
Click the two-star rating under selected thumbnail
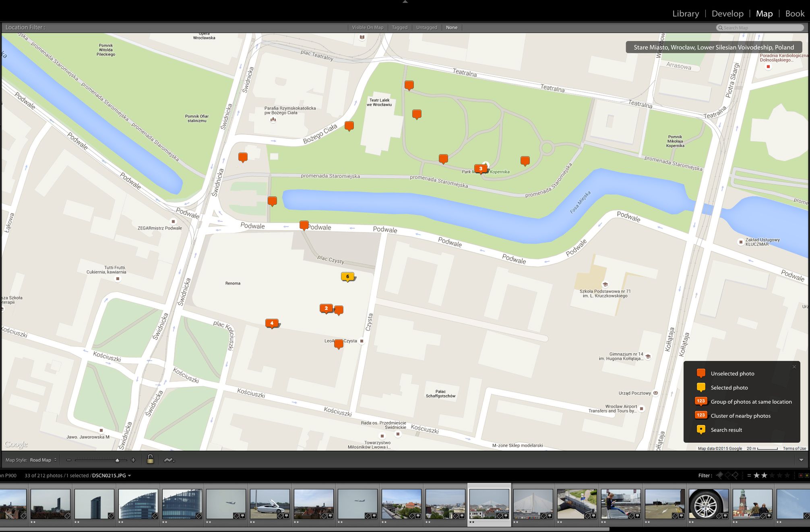tap(472, 522)
